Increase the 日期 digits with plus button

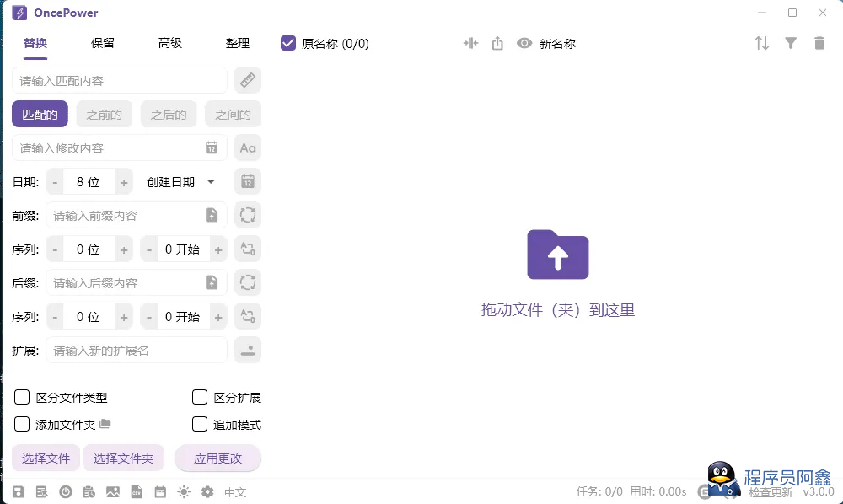coord(124,181)
